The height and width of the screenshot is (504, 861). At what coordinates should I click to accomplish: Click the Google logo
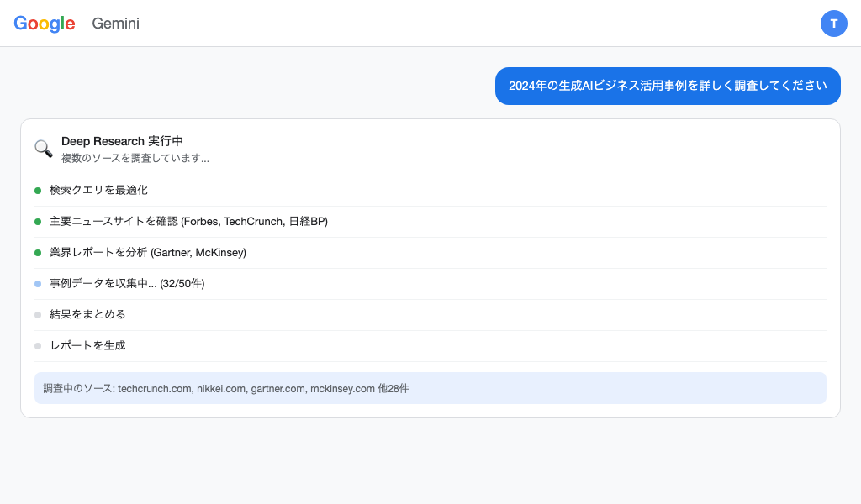pos(45,24)
